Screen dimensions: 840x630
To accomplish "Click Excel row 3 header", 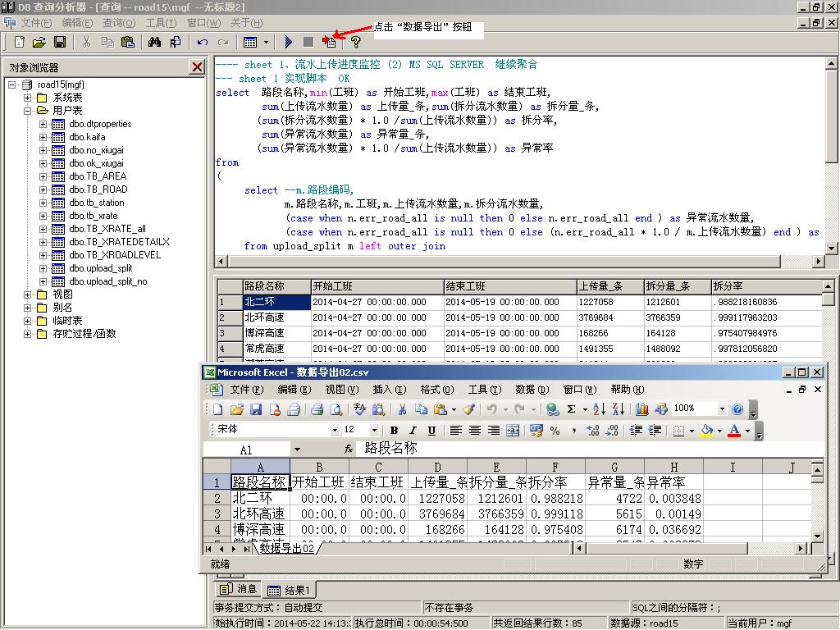I will click(x=217, y=514).
